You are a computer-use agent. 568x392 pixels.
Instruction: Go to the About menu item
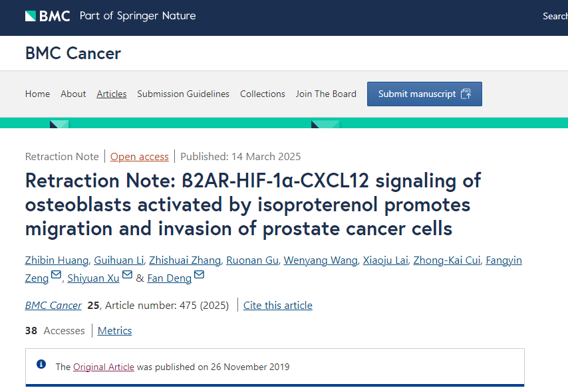coord(73,94)
